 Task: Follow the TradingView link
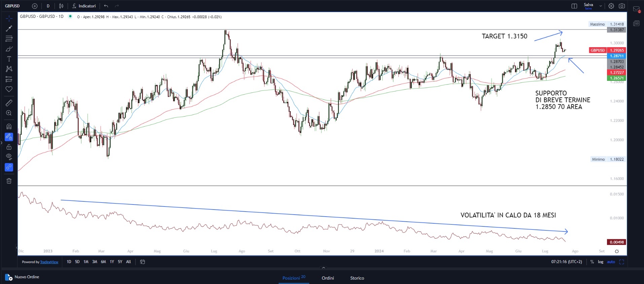pos(49,262)
